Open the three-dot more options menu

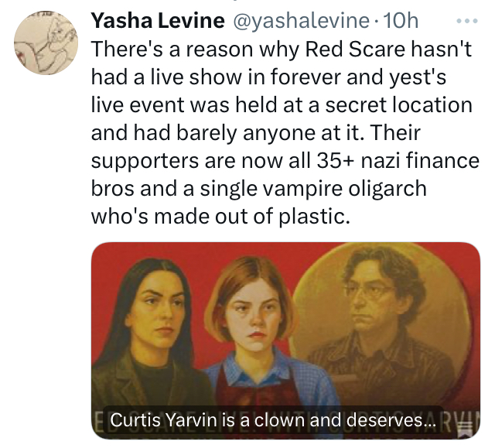[467, 21]
